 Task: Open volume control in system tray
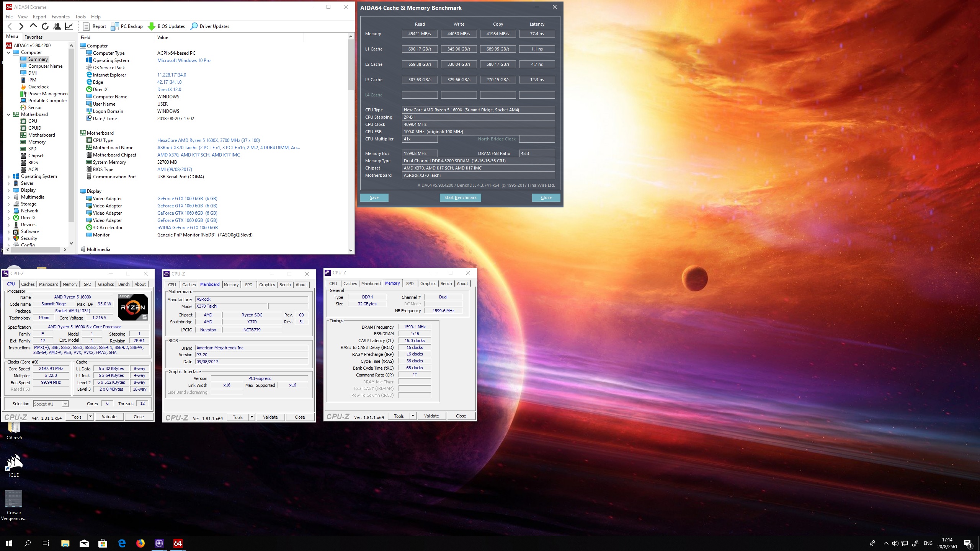(x=895, y=543)
